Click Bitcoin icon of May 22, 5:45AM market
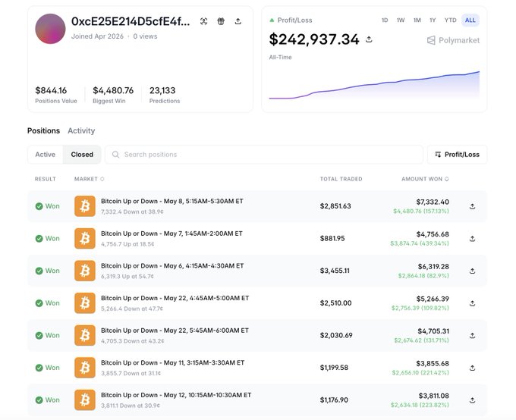 [85, 335]
